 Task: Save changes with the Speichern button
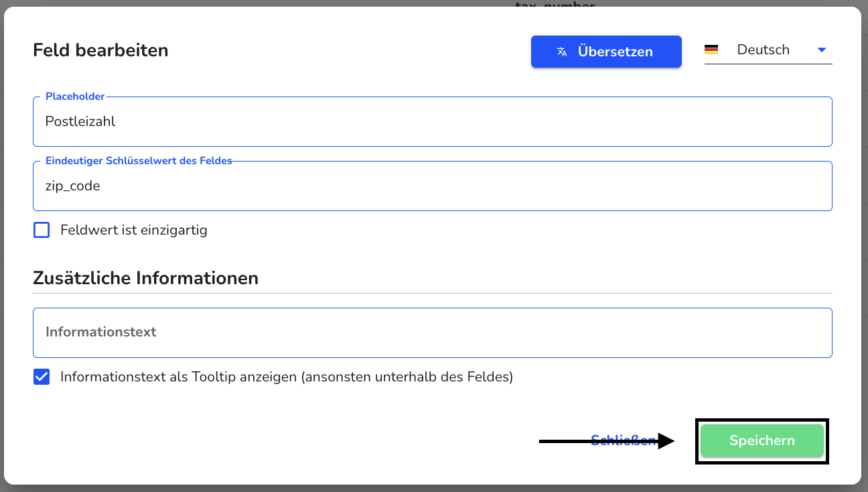[762, 440]
